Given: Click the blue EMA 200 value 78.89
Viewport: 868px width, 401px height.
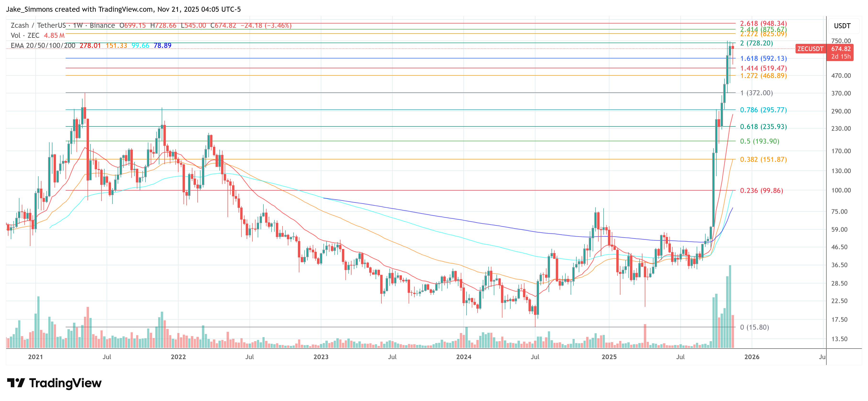Looking at the screenshot, I should (162, 45).
